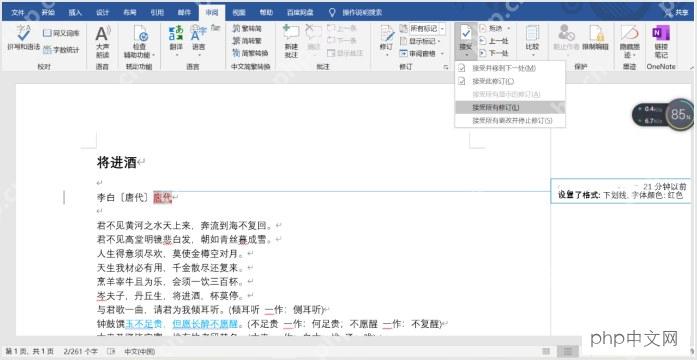Click the 共享 share button
Viewport: 697px width, 360px height.
[x=677, y=12]
